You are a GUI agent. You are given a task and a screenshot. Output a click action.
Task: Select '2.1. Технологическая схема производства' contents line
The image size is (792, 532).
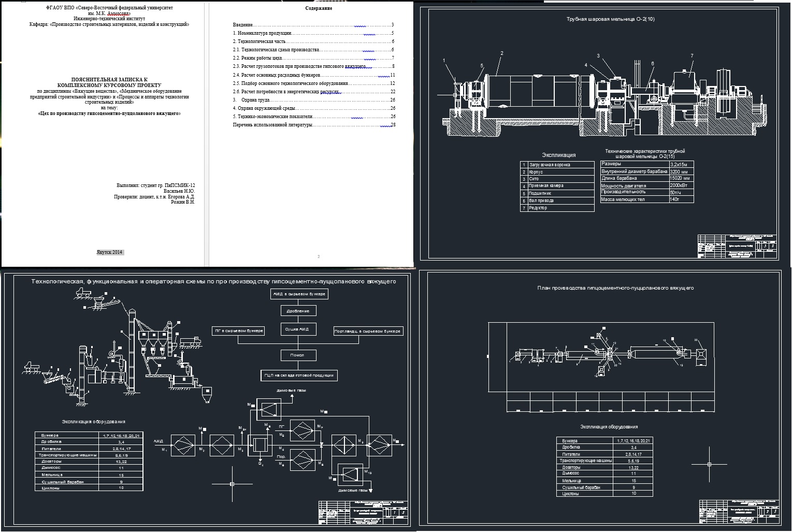[x=313, y=50]
